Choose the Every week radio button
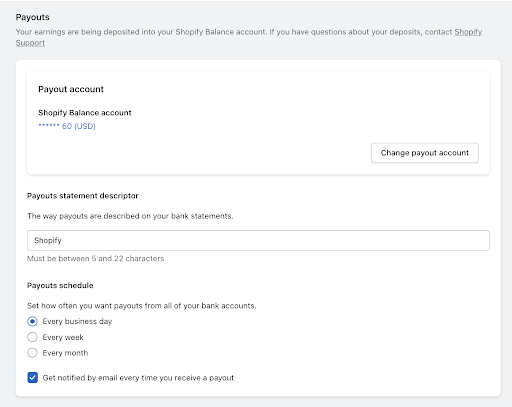The height and width of the screenshot is (407, 512). [x=32, y=337]
